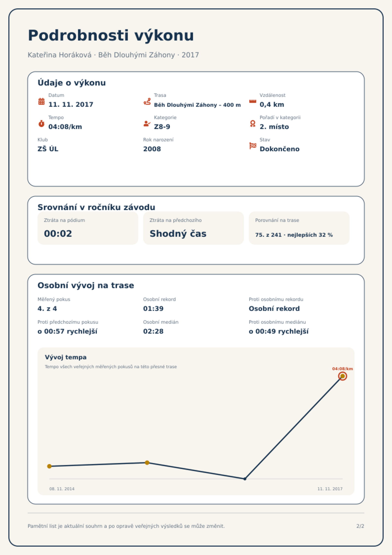Select the first chart point from 08. 11. 2014
392x555 pixels.
pyautogui.click(x=49, y=466)
